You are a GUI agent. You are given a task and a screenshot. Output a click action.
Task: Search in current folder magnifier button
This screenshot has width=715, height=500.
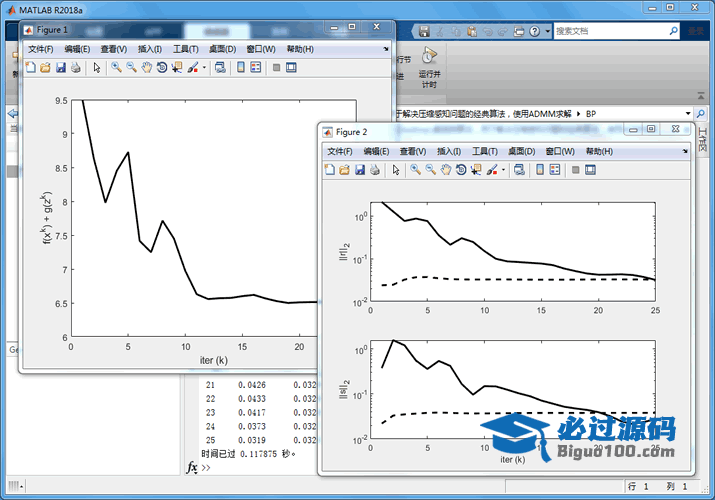[x=700, y=113]
